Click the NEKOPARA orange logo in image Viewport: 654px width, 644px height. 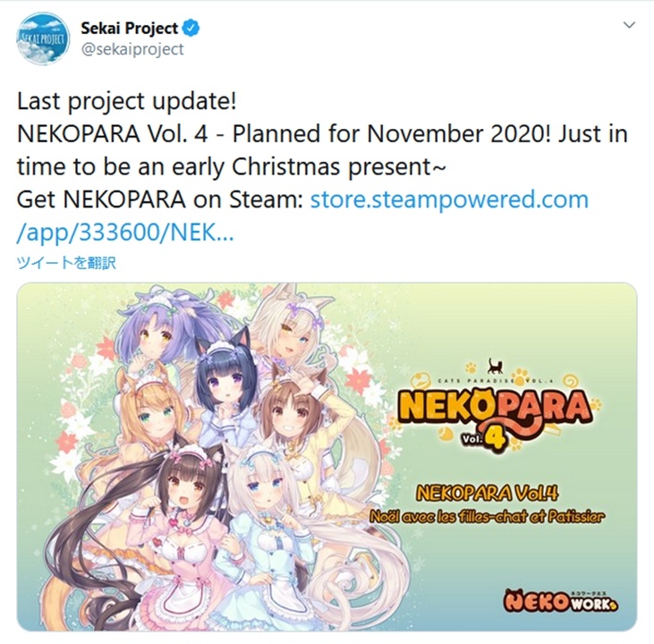[495, 406]
